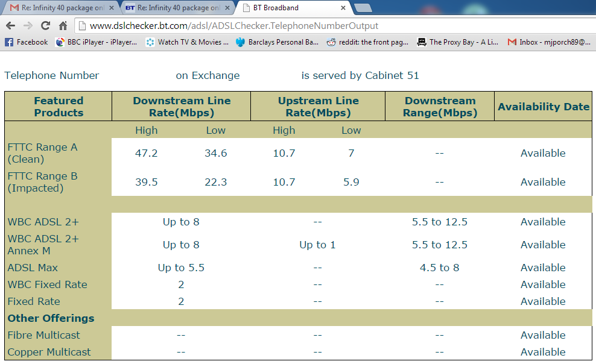596x364 pixels.
Task: Click the page icon in the address bar
Action: pyautogui.click(x=81, y=26)
